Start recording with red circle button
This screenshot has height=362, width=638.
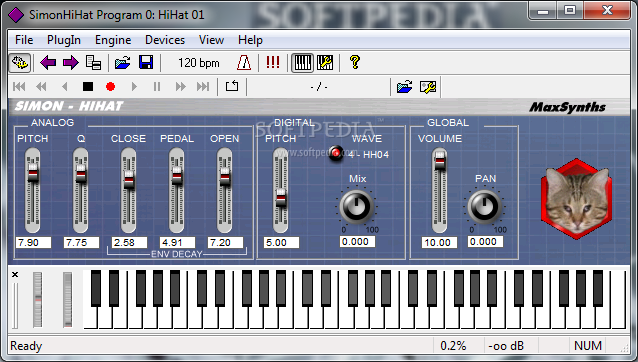[110, 86]
